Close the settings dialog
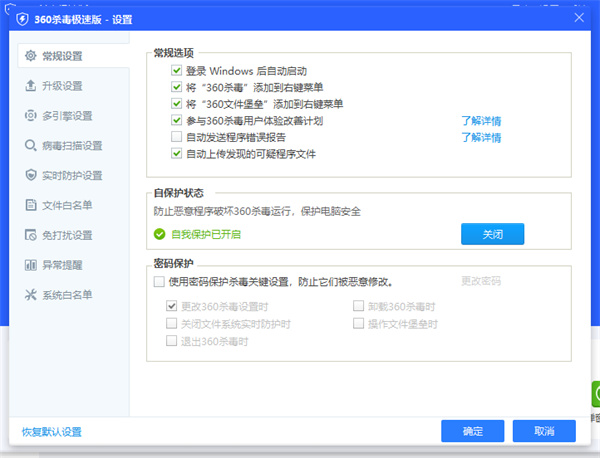The image size is (600, 458). (579, 18)
